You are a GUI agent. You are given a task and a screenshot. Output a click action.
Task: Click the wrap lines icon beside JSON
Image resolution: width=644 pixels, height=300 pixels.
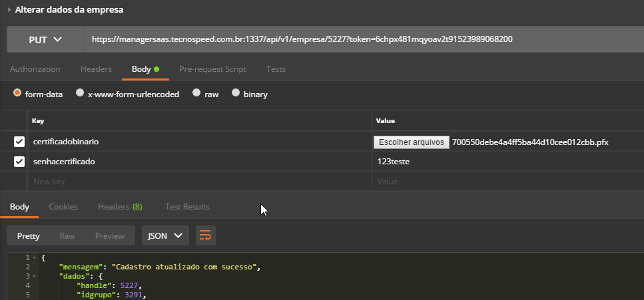(206, 235)
